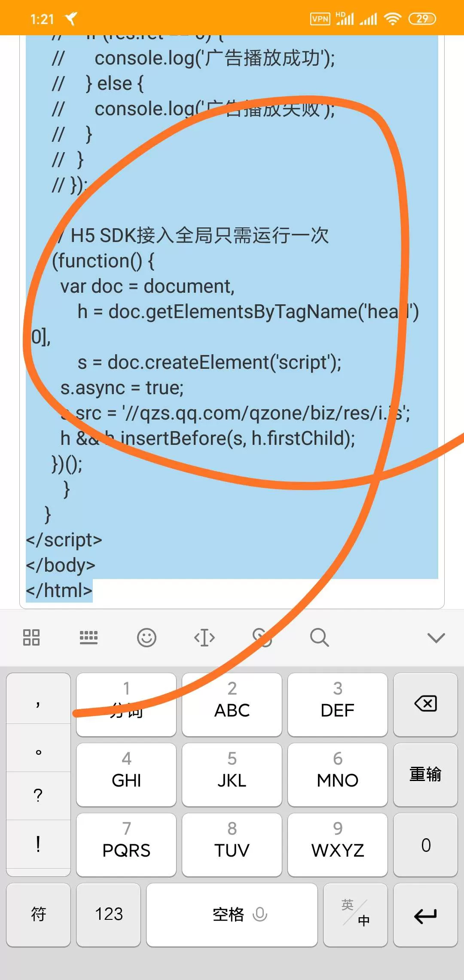This screenshot has width=464, height=980.
Task: Tap the // } else { line
Action: [98, 83]
